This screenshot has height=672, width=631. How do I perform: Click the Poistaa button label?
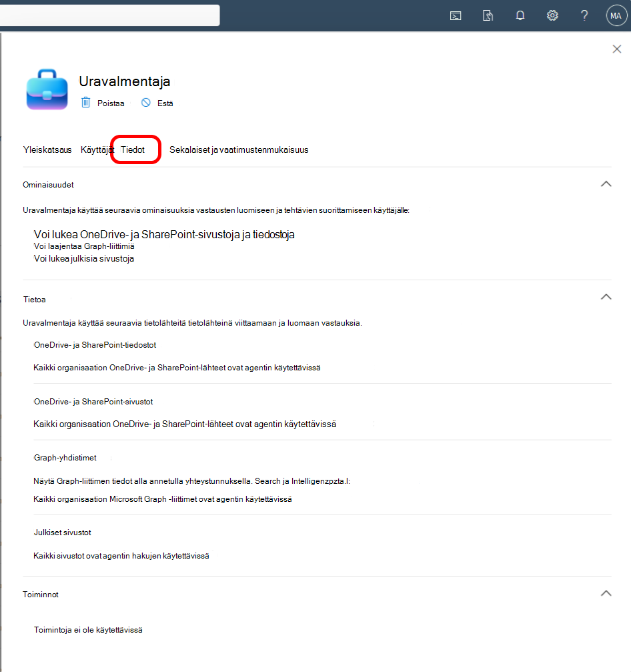pos(111,103)
